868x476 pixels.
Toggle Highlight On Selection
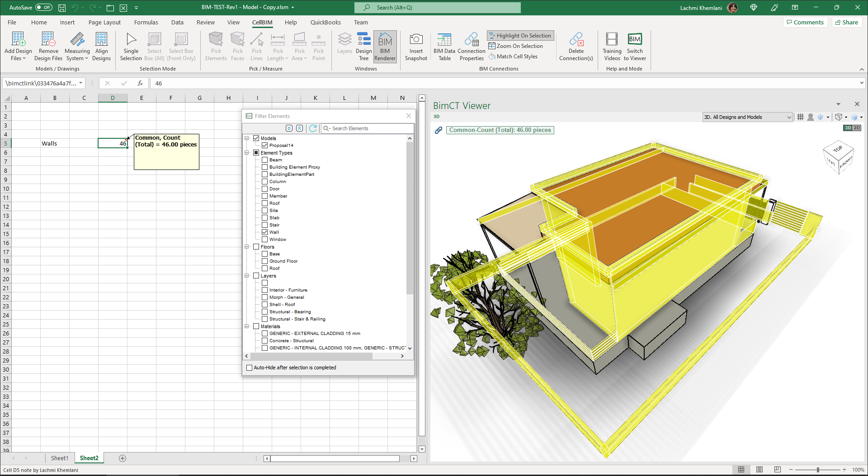tap(520, 36)
